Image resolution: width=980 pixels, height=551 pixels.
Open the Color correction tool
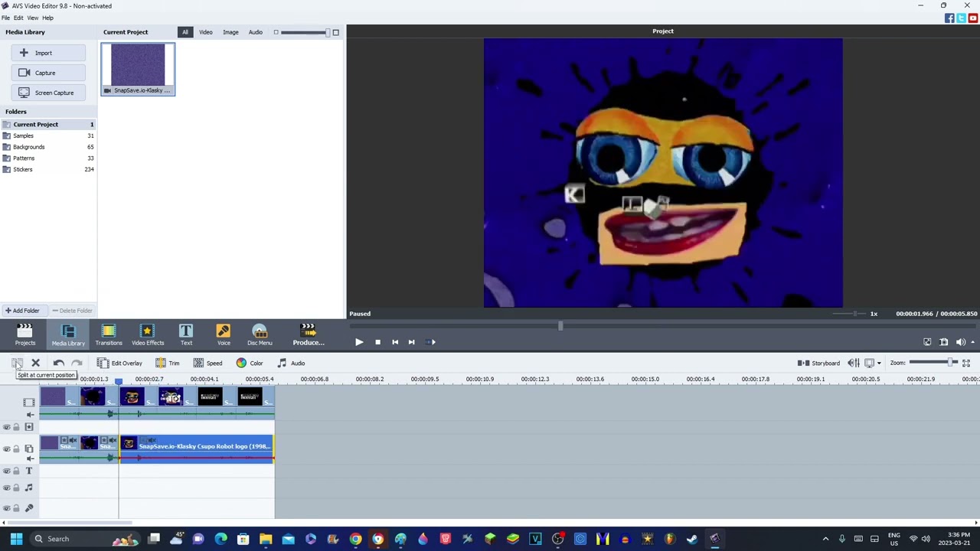[250, 363]
